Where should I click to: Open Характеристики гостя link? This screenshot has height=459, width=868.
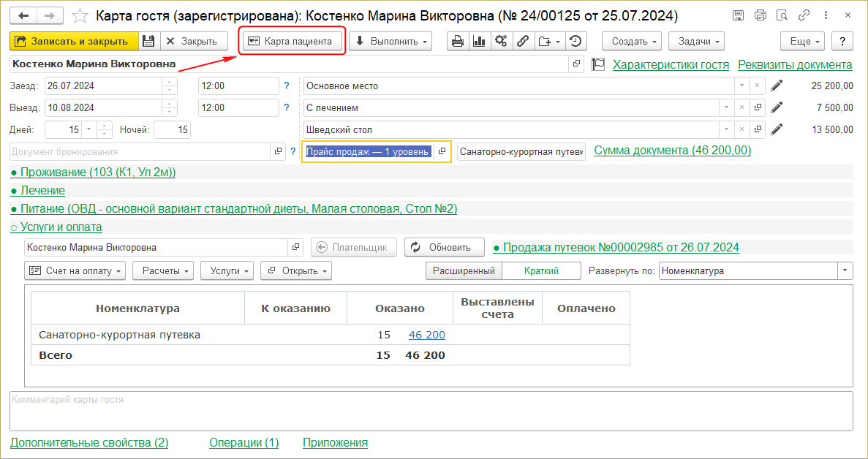tap(671, 65)
